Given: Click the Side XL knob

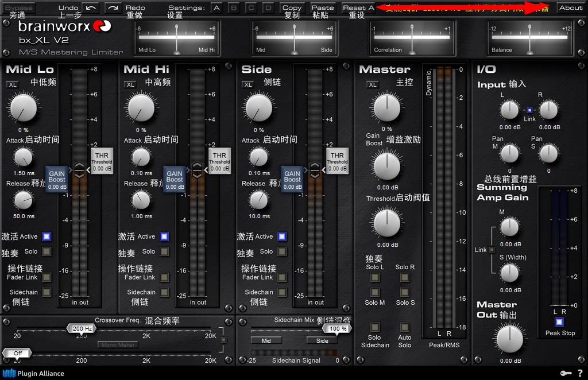Looking at the screenshot, I should coord(259,107).
